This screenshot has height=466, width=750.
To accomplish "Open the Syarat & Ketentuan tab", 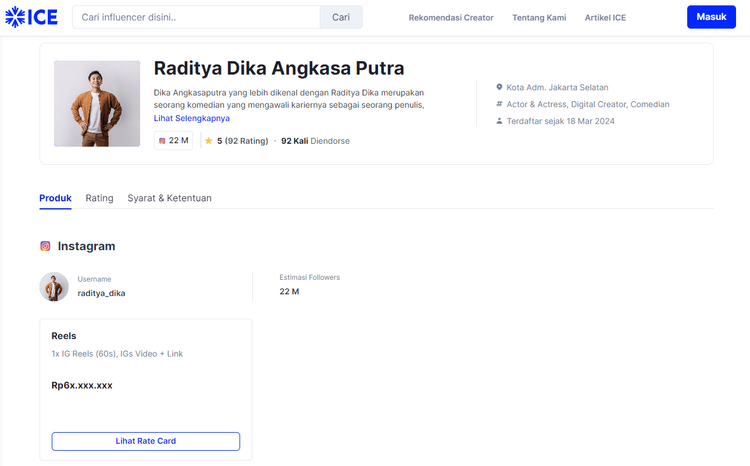I will 169,198.
